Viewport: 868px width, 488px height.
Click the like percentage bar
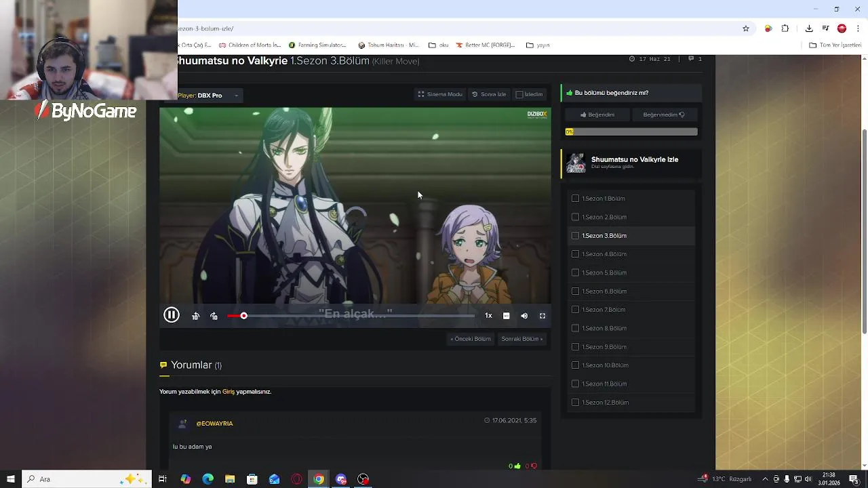(631, 131)
